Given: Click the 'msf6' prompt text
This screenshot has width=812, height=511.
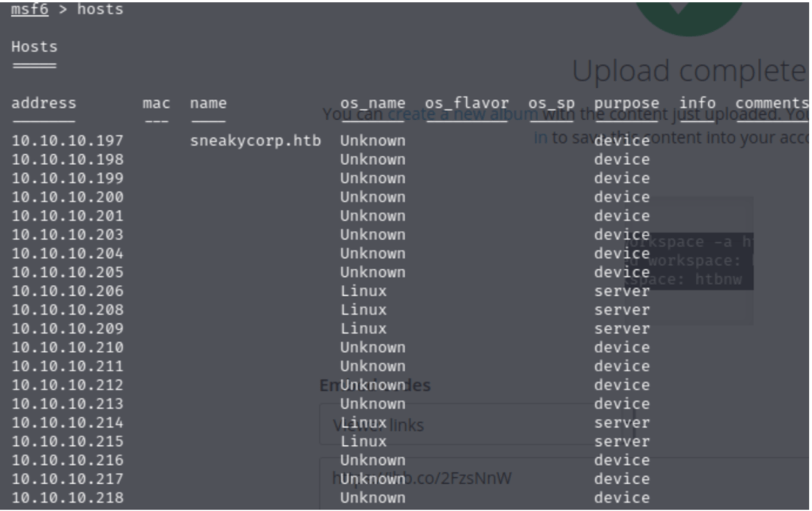Looking at the screenshot, I should (x=29, y=10).
